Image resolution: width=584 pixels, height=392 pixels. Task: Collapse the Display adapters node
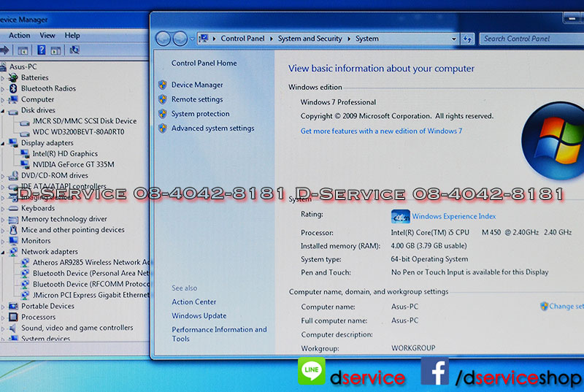tap(3, 143)
